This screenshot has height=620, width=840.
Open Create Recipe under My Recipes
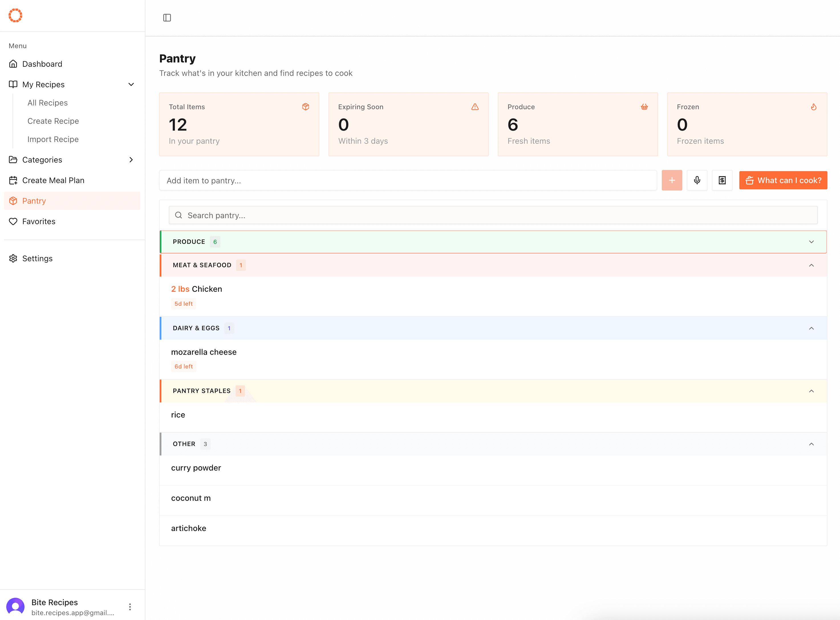(53, 121)
